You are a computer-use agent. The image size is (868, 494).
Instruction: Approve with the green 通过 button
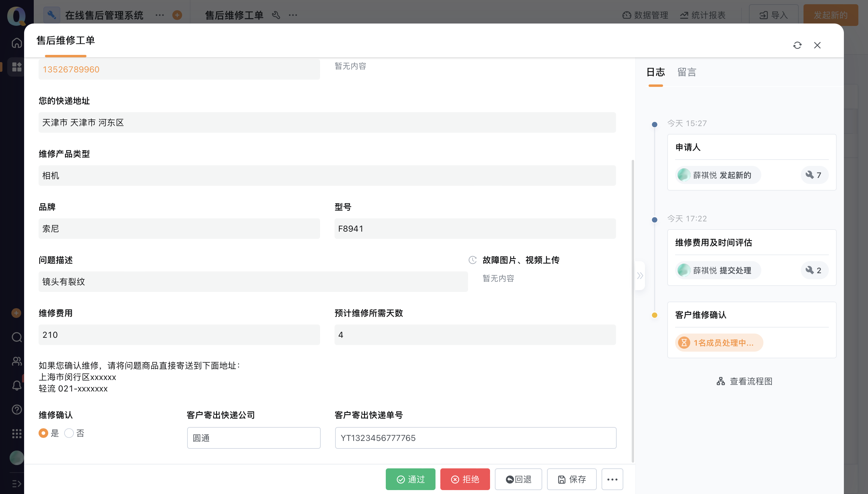pos(410,479)
